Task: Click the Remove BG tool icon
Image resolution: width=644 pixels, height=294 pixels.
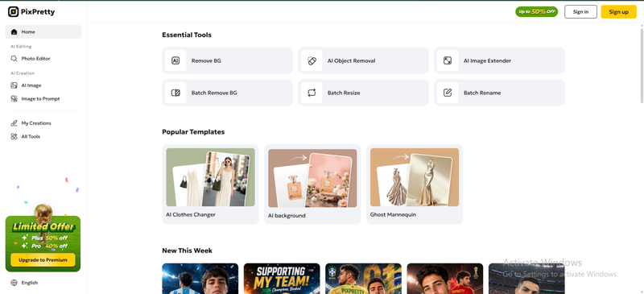Action: click(x=175, y=60)
